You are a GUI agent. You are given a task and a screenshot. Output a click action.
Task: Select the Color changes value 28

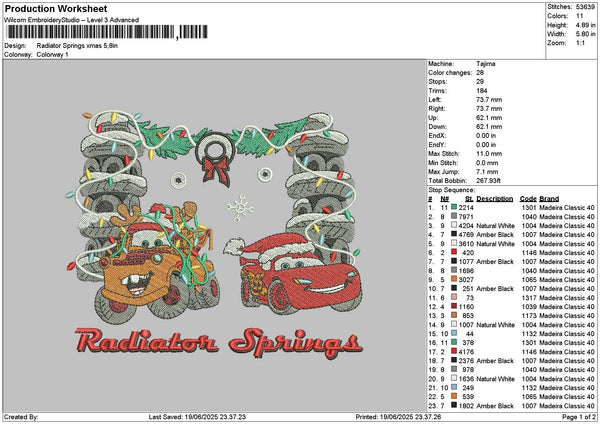(480, 73)
